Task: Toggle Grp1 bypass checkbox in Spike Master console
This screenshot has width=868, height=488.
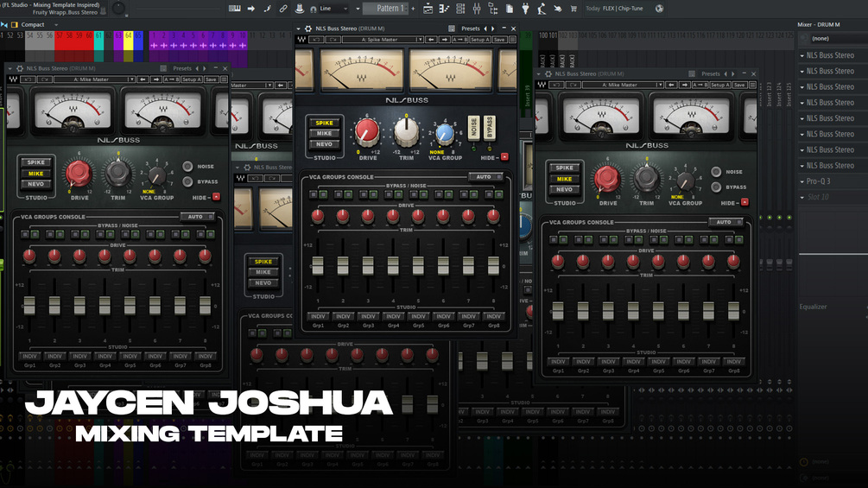Action: tap(314, 194)
